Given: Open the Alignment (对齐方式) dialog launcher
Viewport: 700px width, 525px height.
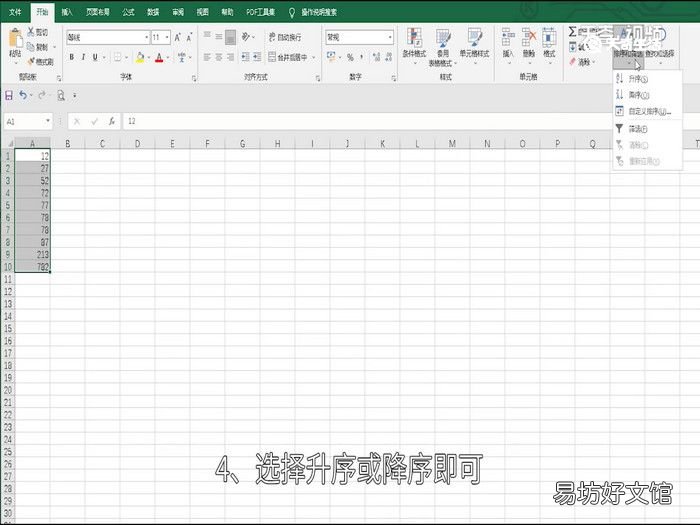Looking at the screenshot, I should (317, 78).
